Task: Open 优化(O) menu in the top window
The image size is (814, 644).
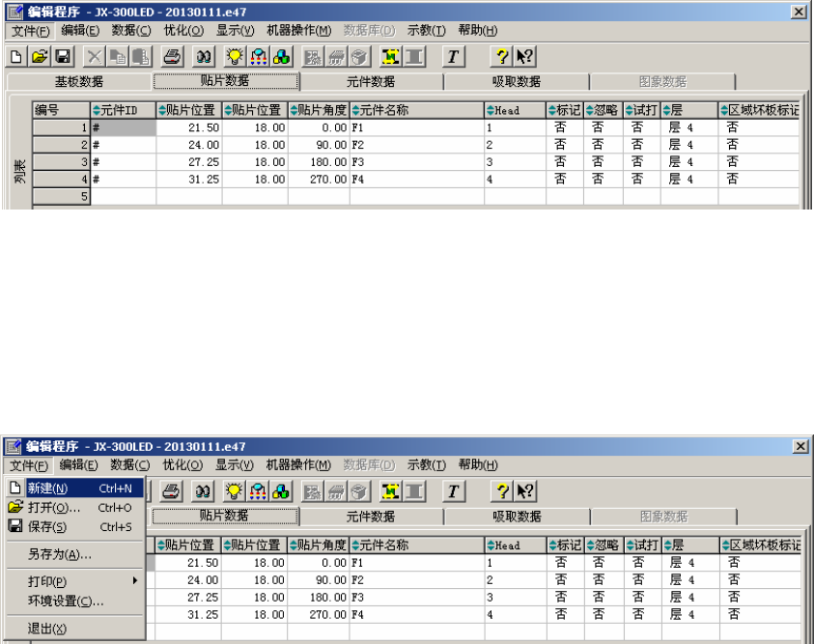Action: (x=183, y=31)
